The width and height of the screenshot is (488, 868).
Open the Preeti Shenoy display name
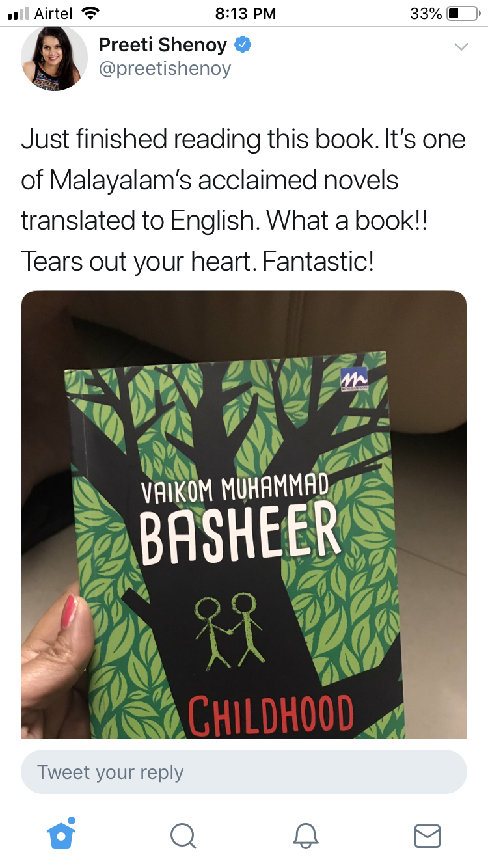point(163,45)
